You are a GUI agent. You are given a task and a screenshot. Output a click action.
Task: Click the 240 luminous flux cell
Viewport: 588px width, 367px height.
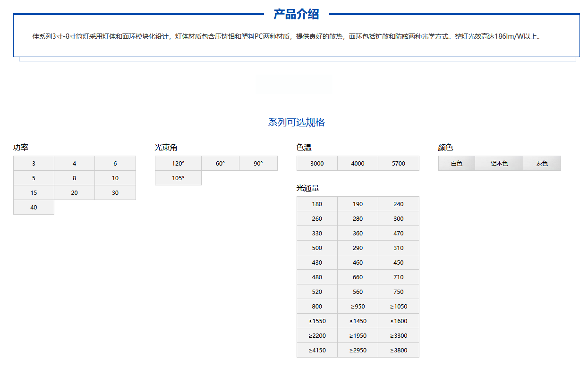click(x=399, y=204)
